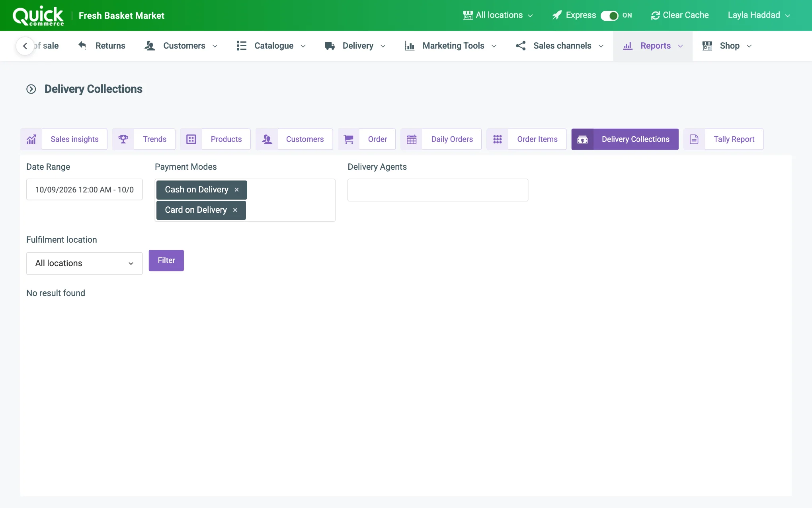The image size is (812, 508).
Task: Click the Tally Report document icon
Action: [x=694, y=139]
